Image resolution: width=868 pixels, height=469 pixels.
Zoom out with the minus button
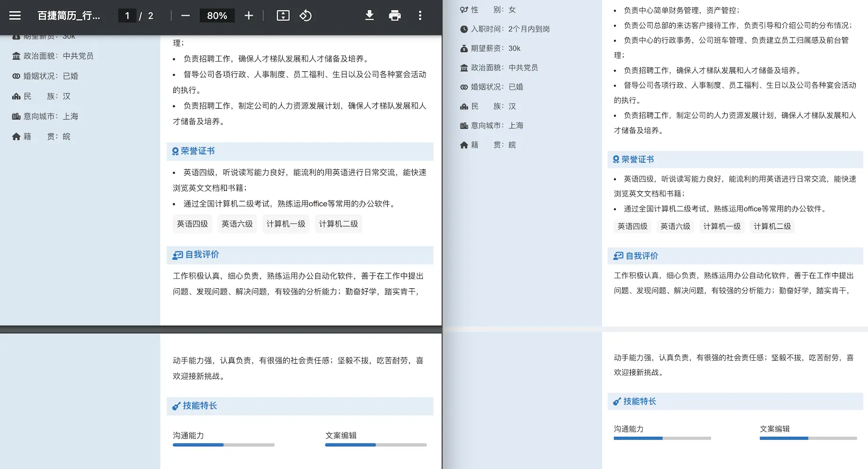[185, 16]
